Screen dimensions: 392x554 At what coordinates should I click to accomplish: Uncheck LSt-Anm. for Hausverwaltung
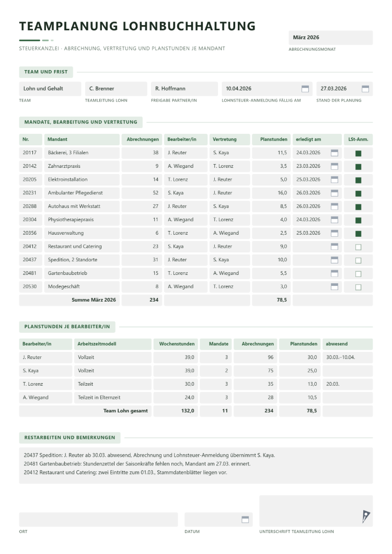(x=359, y=234)
